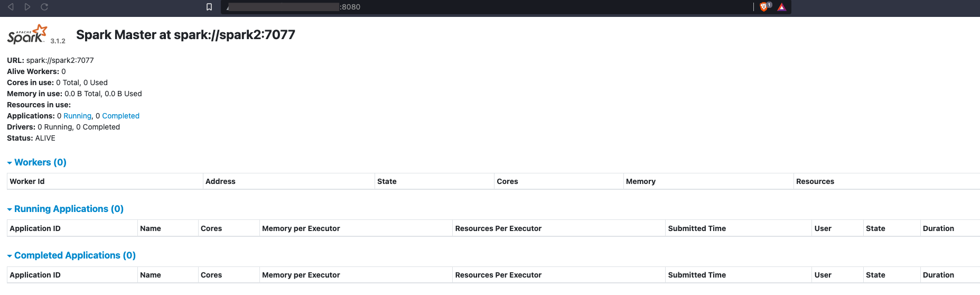Open the Running applications link
Viewport: 980px width, 295px height.
(x=78, y=116)
